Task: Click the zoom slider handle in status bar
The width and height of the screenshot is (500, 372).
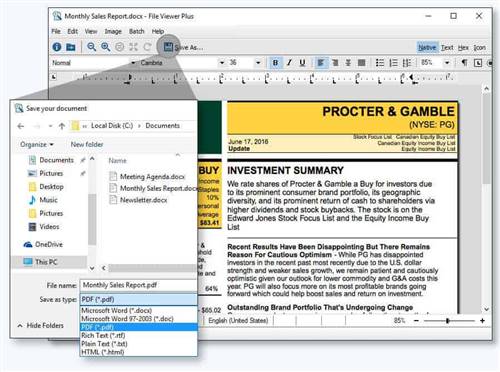Action: point(448,321)
